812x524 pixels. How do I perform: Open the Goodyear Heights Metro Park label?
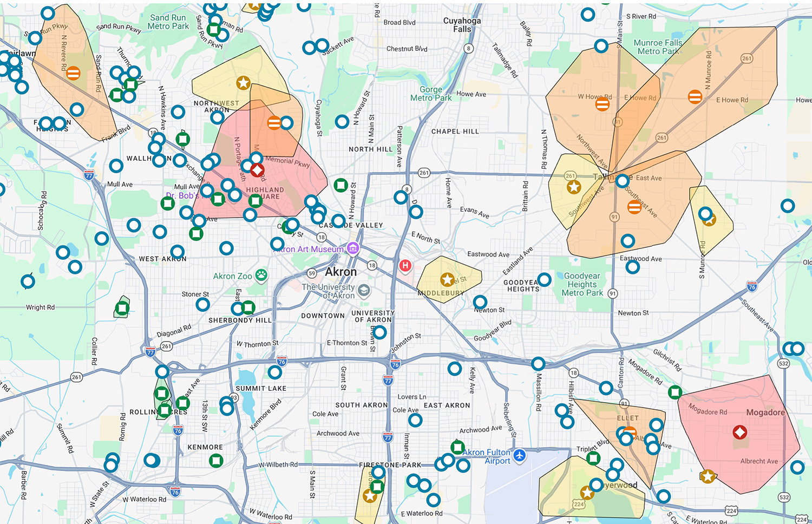(x=582, y=284)
